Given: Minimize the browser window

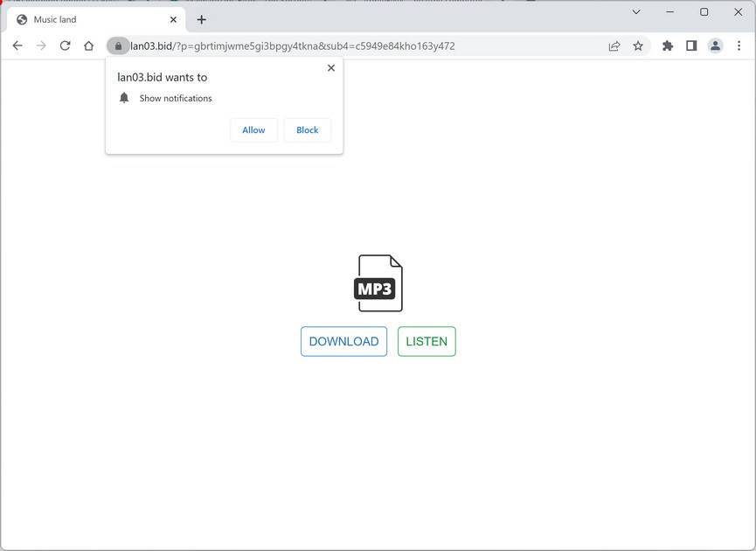Looking at the screenshot, I should pos(670,12).
